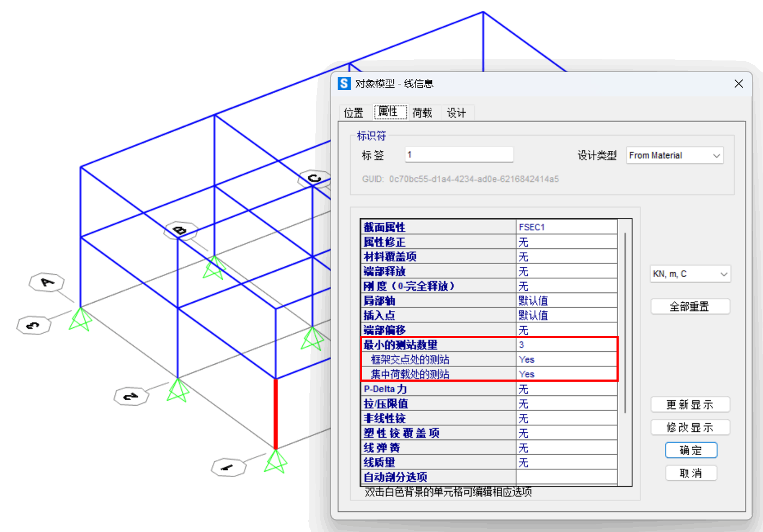Select the red highlighted column in model
The image size is (763, 532).
coord(276,413)
